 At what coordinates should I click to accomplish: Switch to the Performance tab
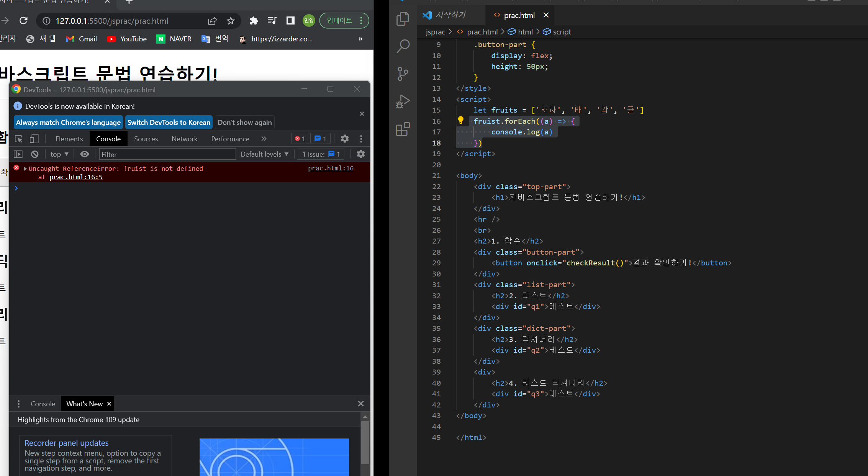coord(230,139)
